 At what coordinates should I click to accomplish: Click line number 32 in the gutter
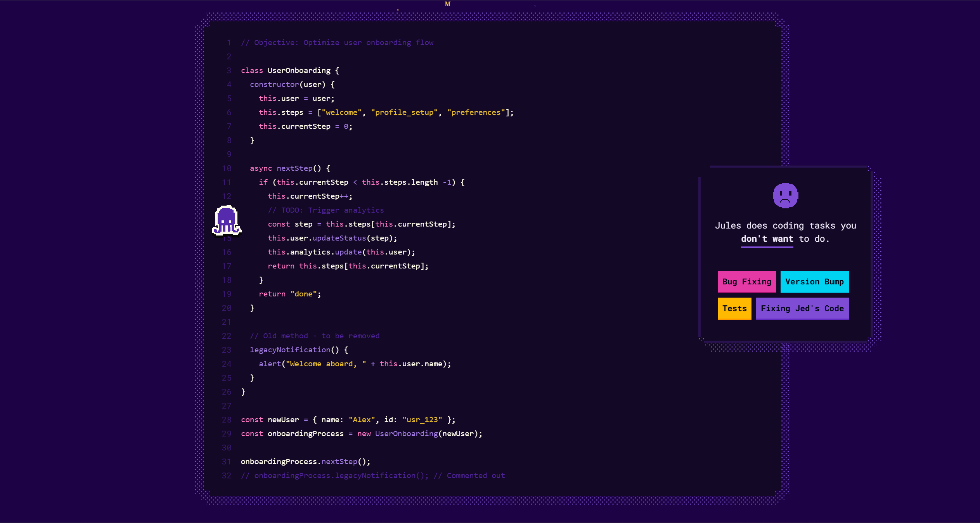[x=227, y=476]
